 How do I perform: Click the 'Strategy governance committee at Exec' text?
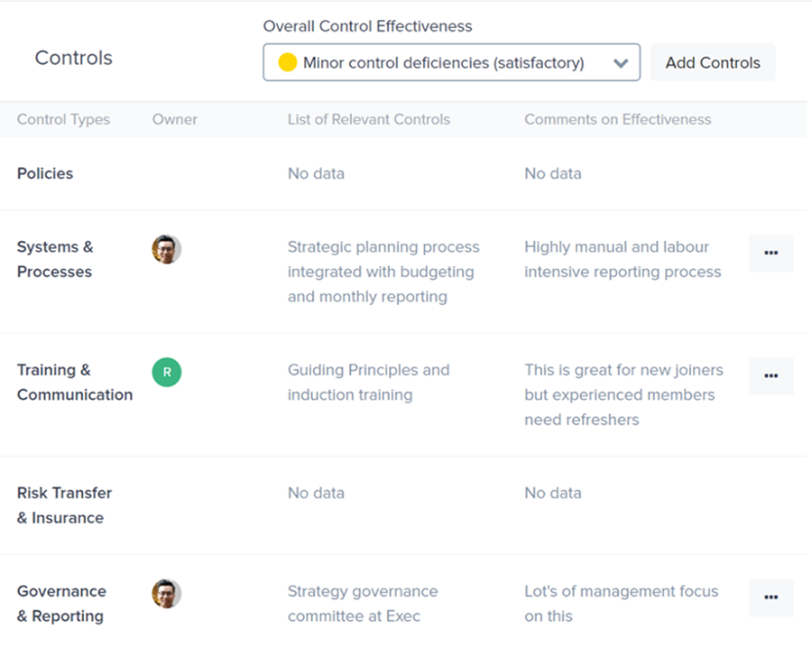(x=363, y=604)
